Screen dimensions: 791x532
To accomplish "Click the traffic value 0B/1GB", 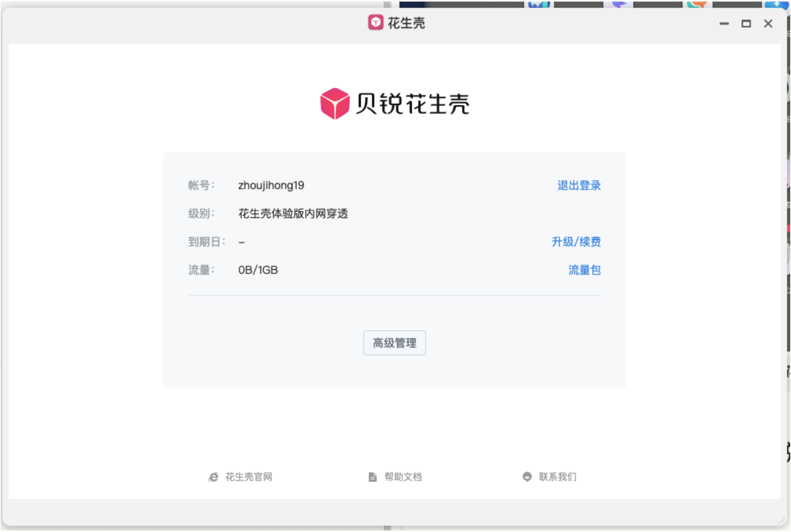I will click(x=258, y=270).
